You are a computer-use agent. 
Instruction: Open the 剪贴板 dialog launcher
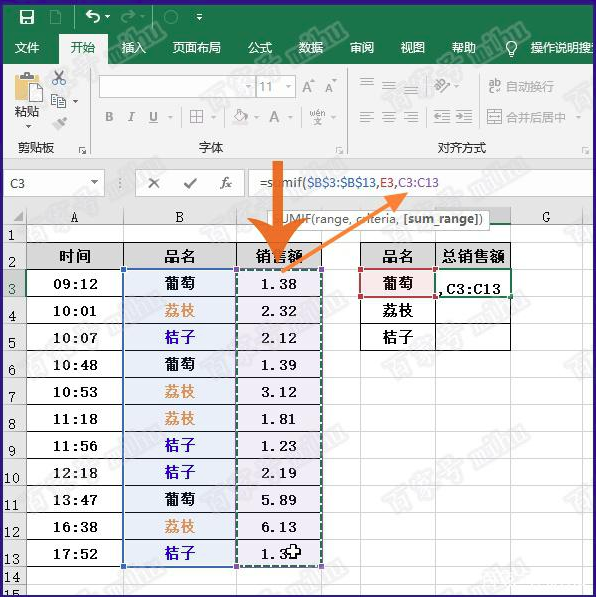(82, 150)
